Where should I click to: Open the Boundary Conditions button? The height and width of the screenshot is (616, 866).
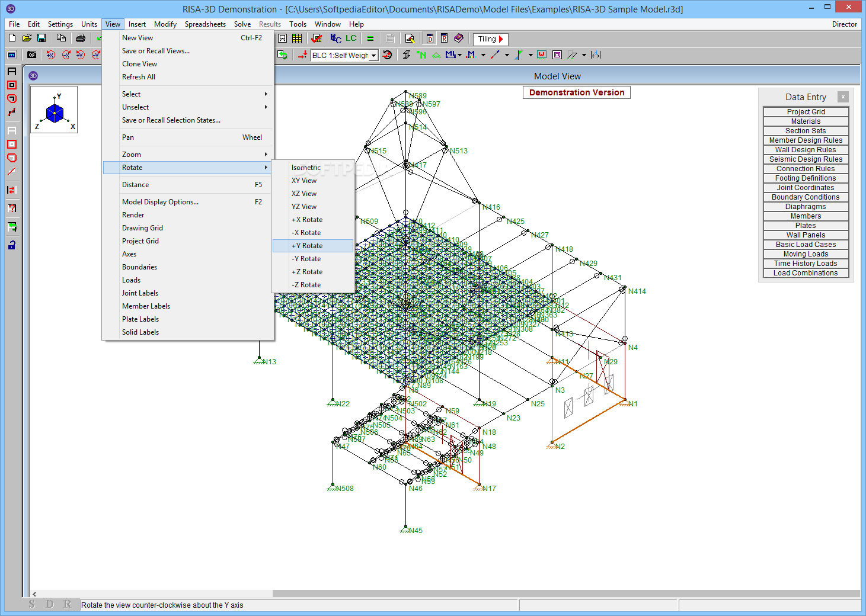coord(806,197)
